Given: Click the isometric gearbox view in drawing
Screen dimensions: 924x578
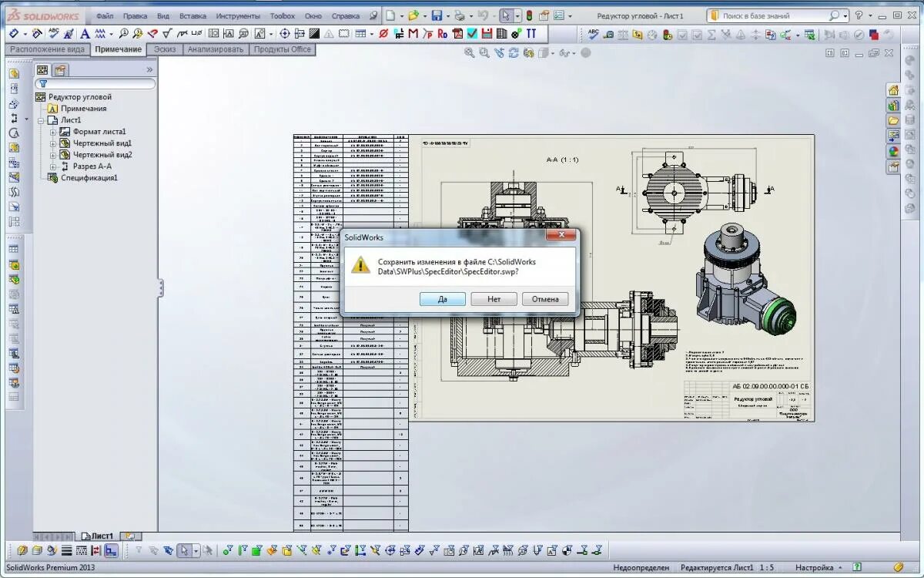Looking at the screenshot, I should pos(747,281).
